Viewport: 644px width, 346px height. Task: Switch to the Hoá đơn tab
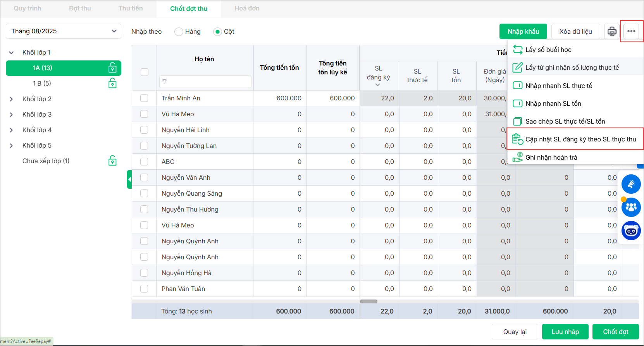tap(247, 9)
